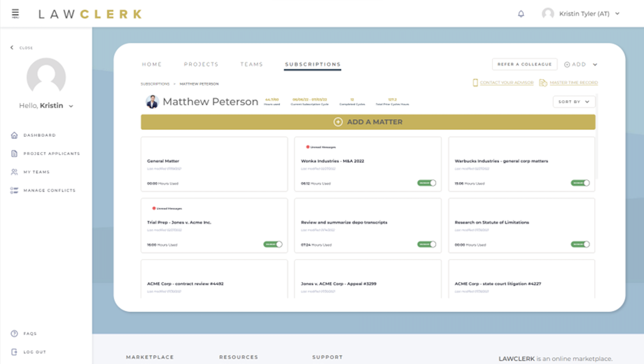Click Unread Messages on the Wonka Industries card
The height and width of the screenshot is (364, 644).
point(321,147)
